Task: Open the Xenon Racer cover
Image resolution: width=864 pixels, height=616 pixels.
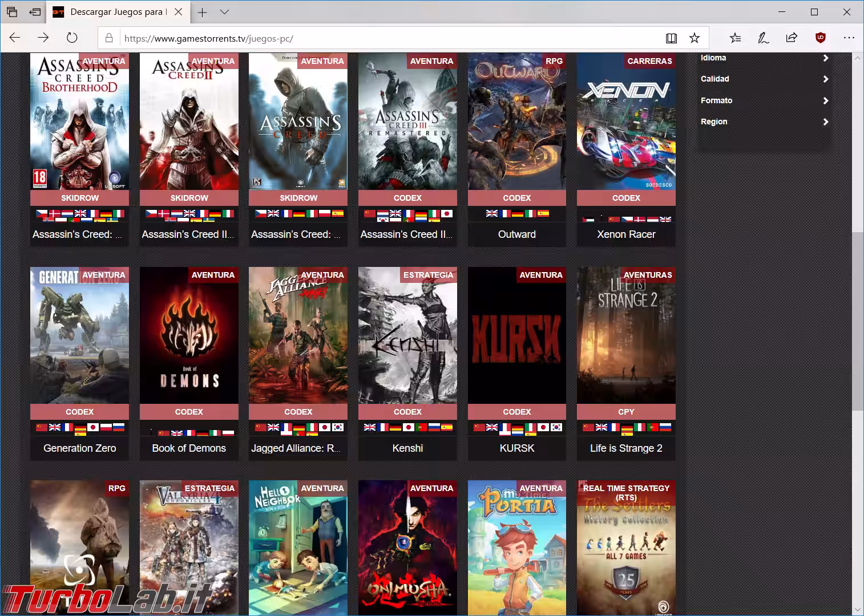Action: click(626, 121)
